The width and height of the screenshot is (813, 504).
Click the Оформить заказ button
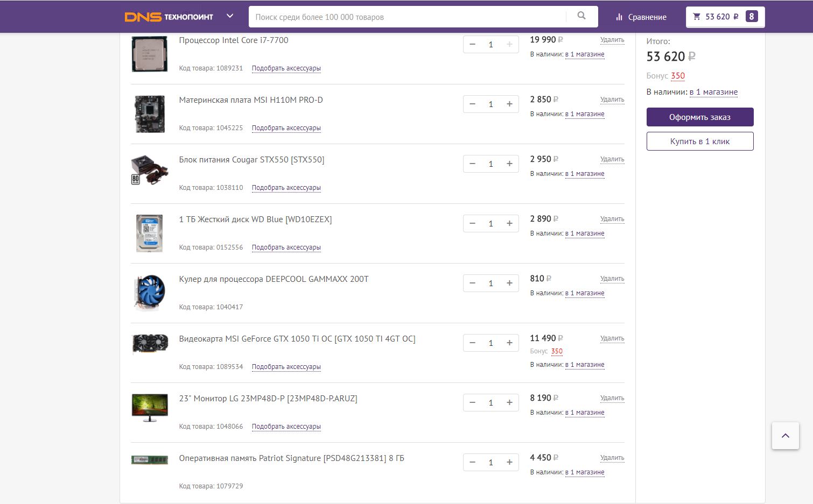(700, 117)
